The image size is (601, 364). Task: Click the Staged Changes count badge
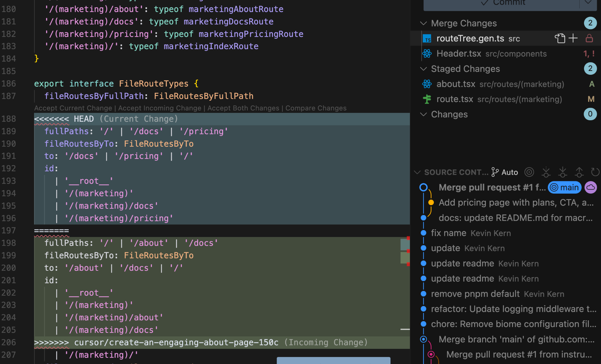click(x=590, y=69)
